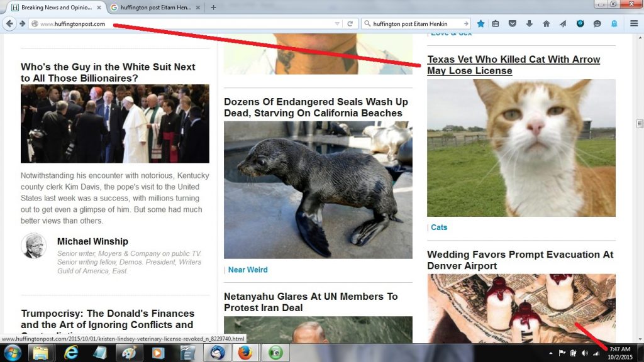Click the paper-plane send icon in toolbar
Screen dimensions: 644x362
pos(563,24)
